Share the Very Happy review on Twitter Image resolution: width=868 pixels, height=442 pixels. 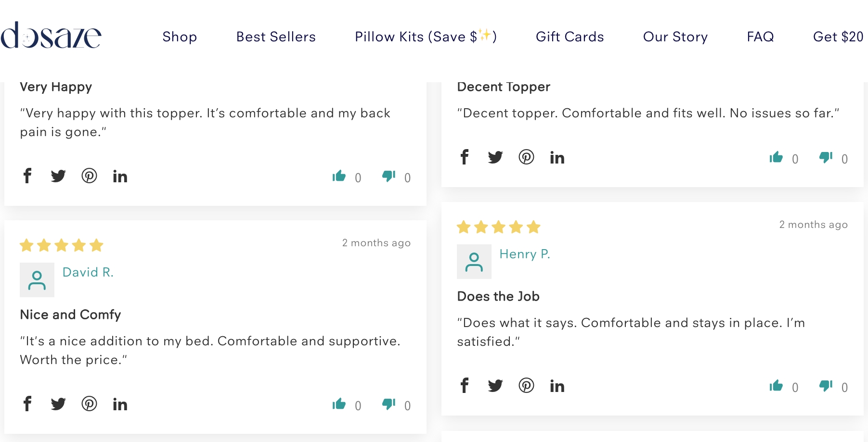(x=58, y=176)
